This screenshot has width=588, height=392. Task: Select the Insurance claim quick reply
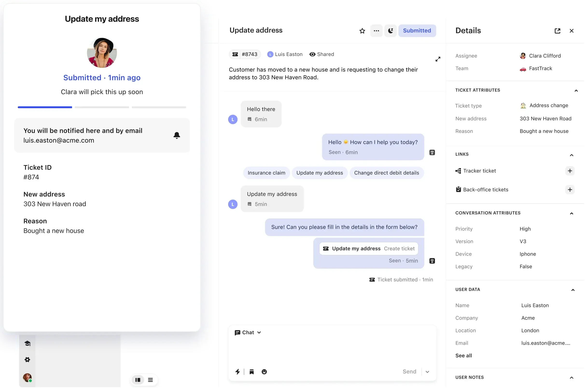[266, 173]
